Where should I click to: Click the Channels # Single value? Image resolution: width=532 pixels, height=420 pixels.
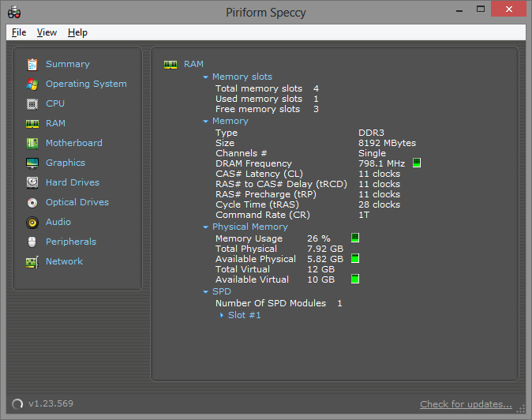click(x=373, y=153)
